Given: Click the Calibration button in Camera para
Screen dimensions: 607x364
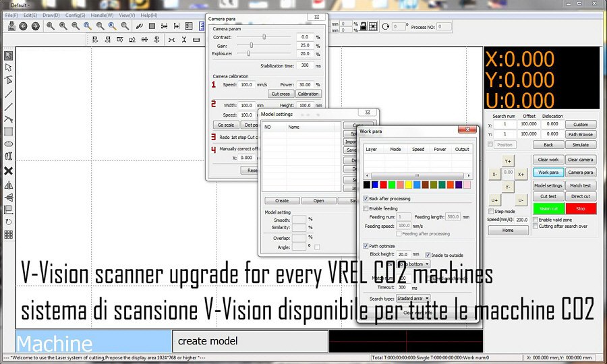Looking at the screenshot, I should (308, 94).
